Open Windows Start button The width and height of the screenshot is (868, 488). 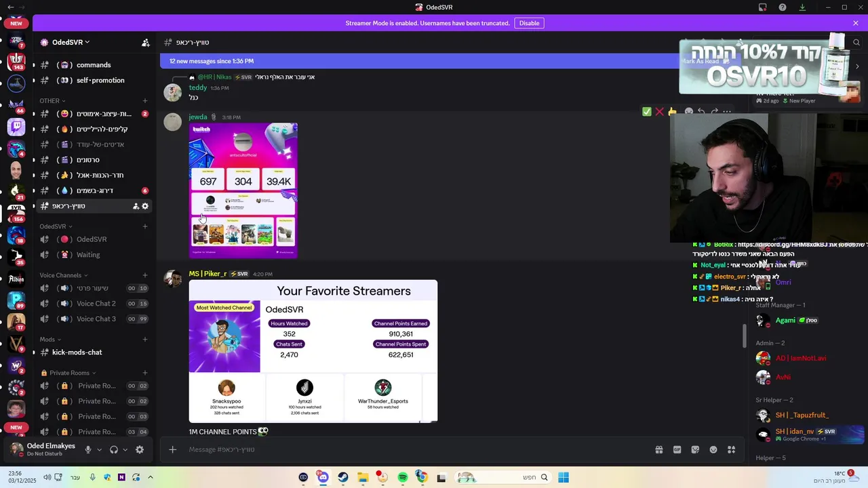click(x=564, y=477)
